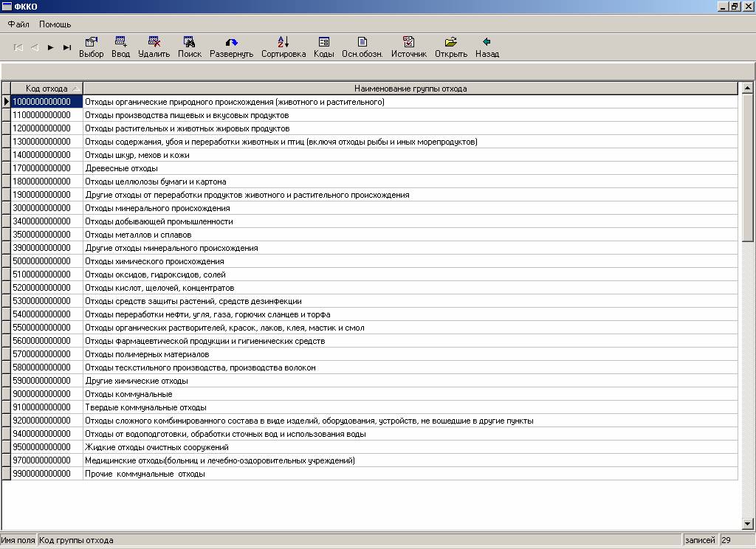Click the Удалить record icon

(x=154, y=43)
